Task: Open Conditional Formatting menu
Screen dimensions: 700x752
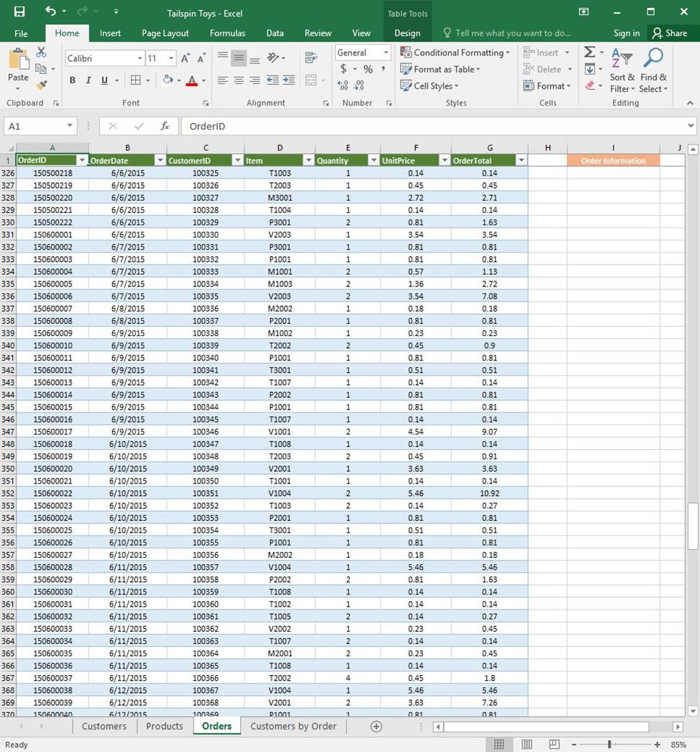Action: (x=455, y=53)
